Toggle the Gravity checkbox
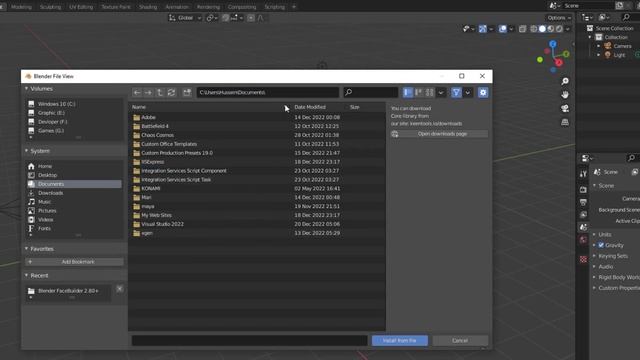 [601, 245]
